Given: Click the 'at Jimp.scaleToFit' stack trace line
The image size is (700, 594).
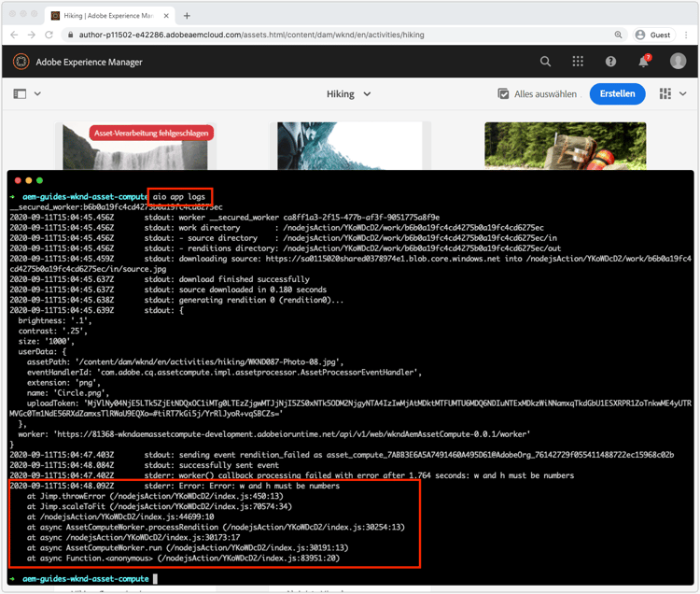Looking at the screenshot, I should click(160, 506).
